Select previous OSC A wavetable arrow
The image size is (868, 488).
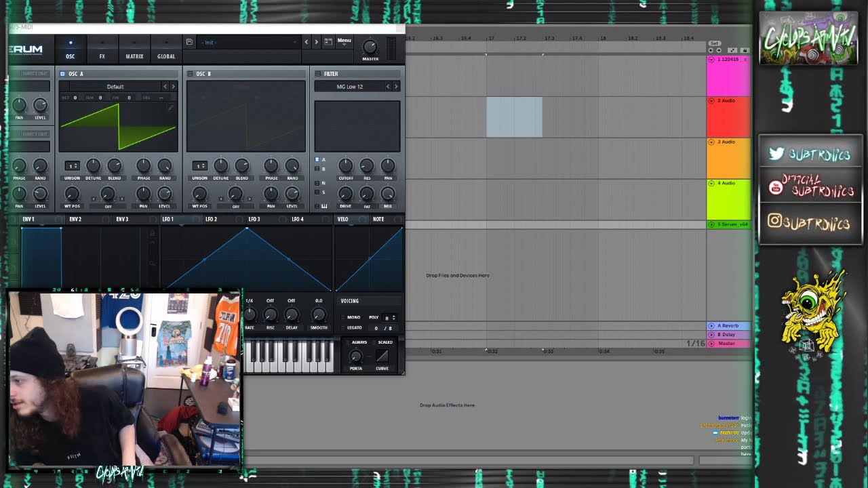pyautogui.click(x=165, y=87)
